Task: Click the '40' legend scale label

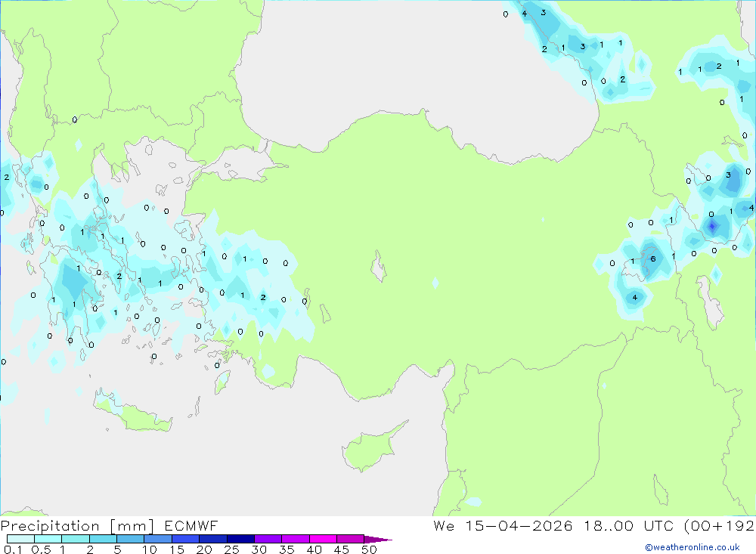Action: click(x=314, y=549)
